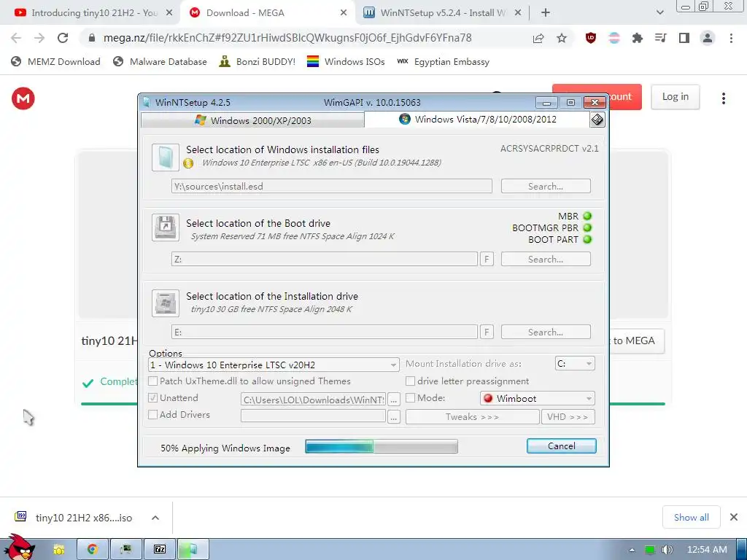Open the Chrome tab search chevron
747x560 pixels.
pos(659,12)
